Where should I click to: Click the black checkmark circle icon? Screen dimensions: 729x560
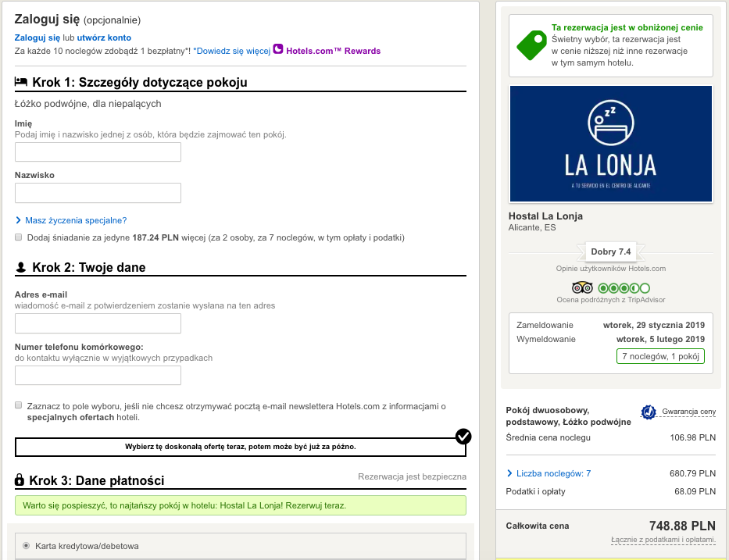click(x=463, y=436)
